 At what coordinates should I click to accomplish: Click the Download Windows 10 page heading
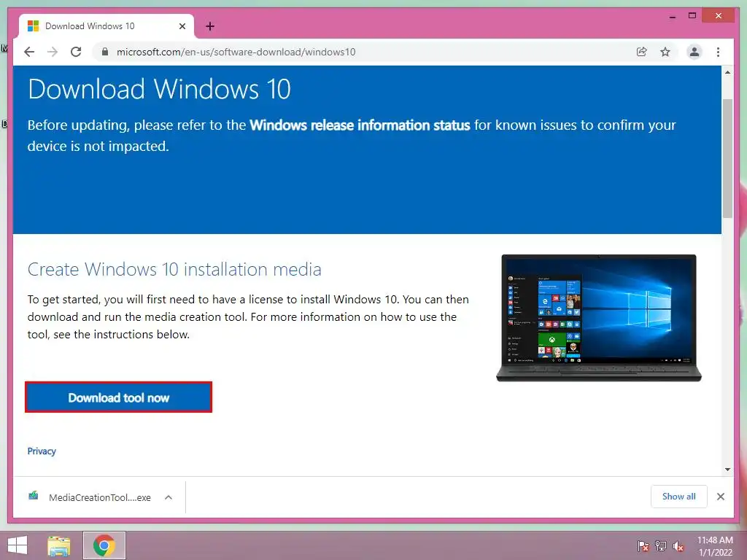tap(159, 89)
